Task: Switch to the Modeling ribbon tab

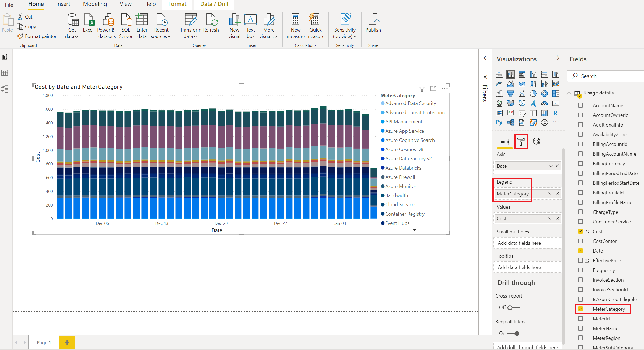Action: [95, 4]
